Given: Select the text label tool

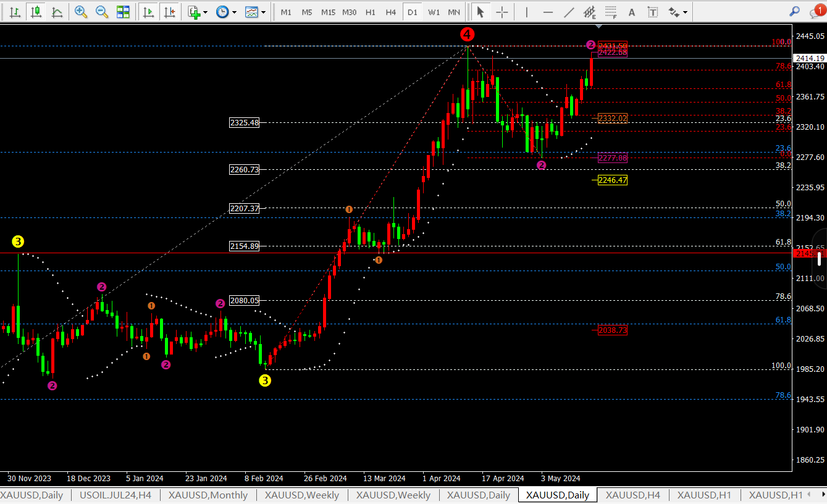Looking at the screenshot, I should click(x=653, y=12).
